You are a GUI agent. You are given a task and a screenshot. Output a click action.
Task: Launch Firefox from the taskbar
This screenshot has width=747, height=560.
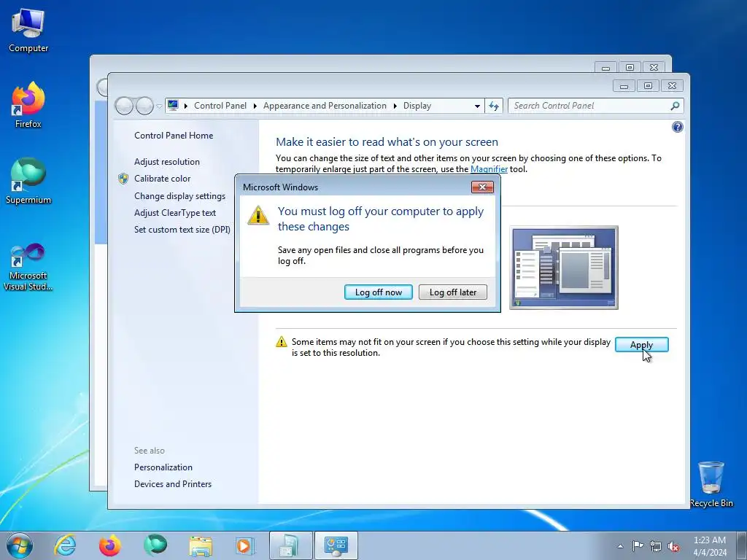pos(109,545)
